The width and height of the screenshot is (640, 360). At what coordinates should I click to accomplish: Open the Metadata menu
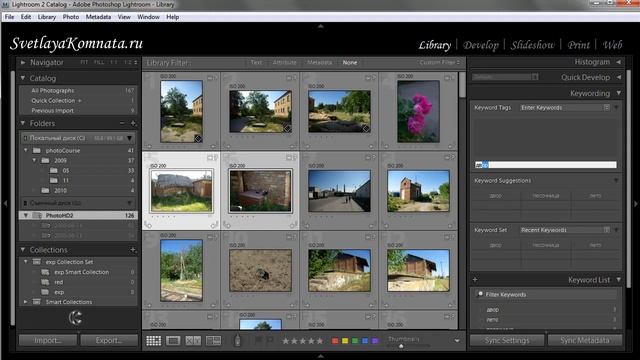tap(98, 17)
